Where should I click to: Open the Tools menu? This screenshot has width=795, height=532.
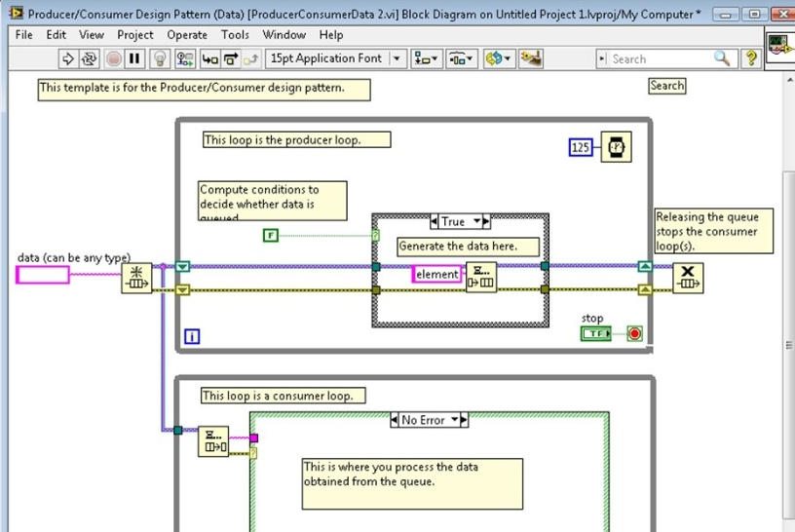pyautogui.click(x=235, y=34)
